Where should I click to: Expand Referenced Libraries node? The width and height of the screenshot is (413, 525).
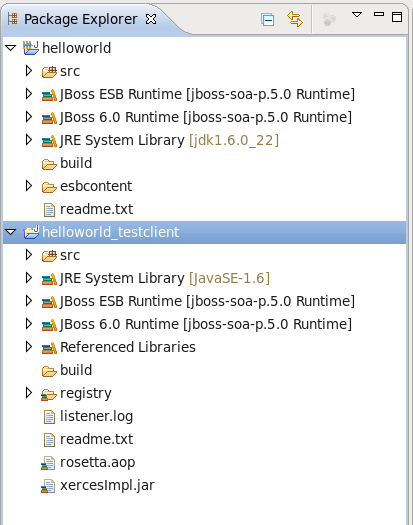29,347
